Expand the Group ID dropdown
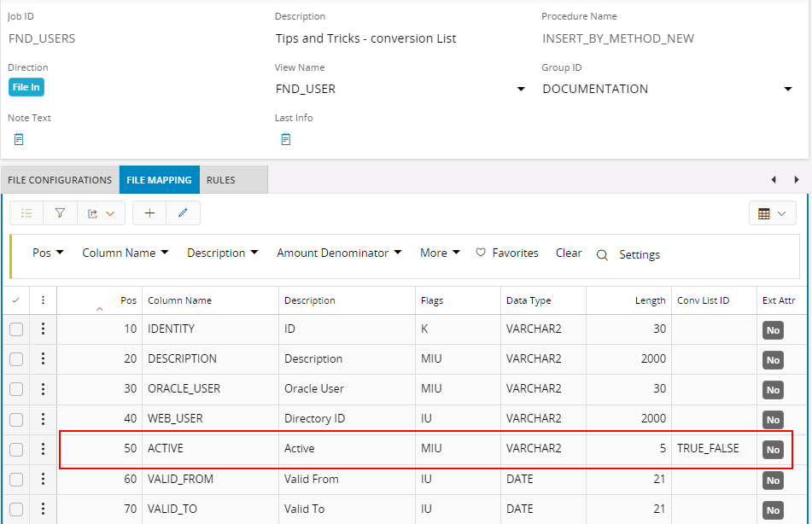Screen dimensions: 812x524 (788, 88)
